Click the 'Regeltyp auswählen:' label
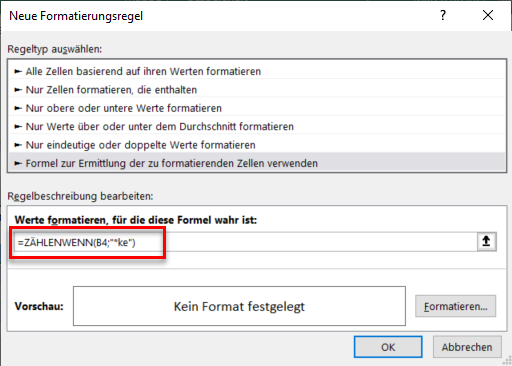 tap(55, 49)
